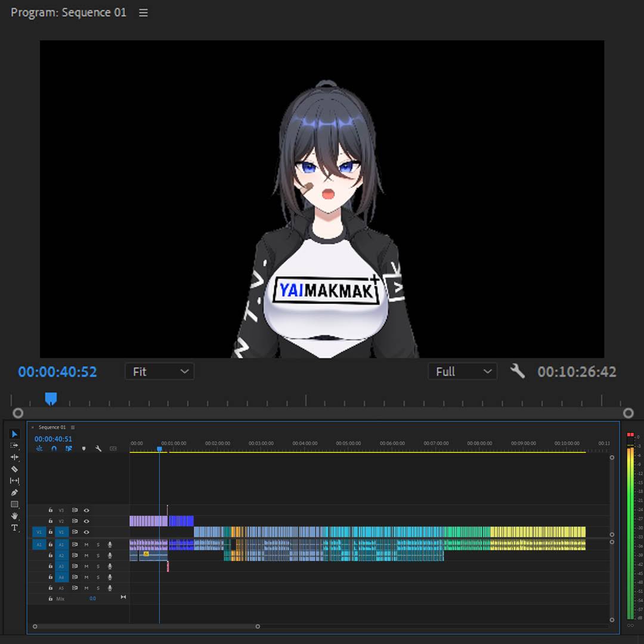Click the Program monitor playhead marker

(x=51, y=398)
